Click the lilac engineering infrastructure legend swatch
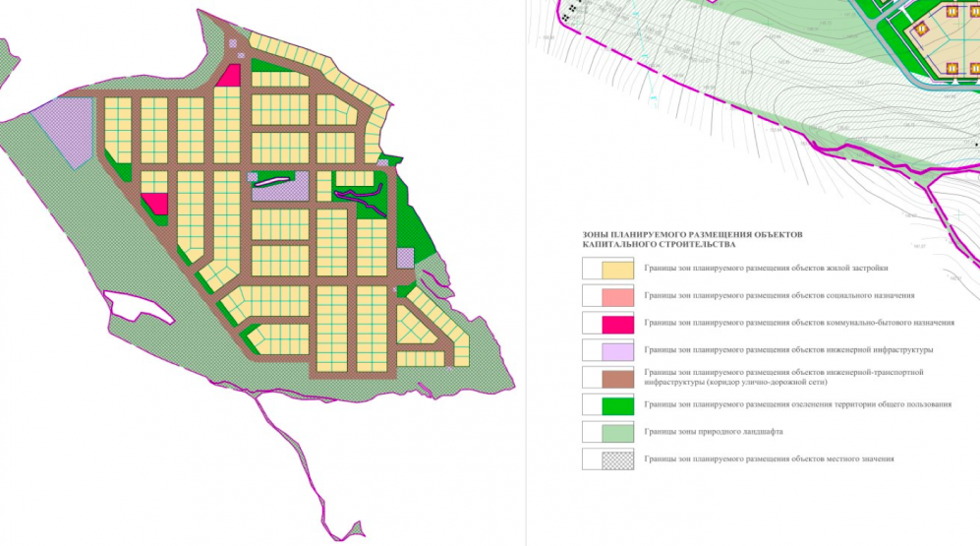Image resolution: width=980 pixels, height=546 pixels. [617, 351]
